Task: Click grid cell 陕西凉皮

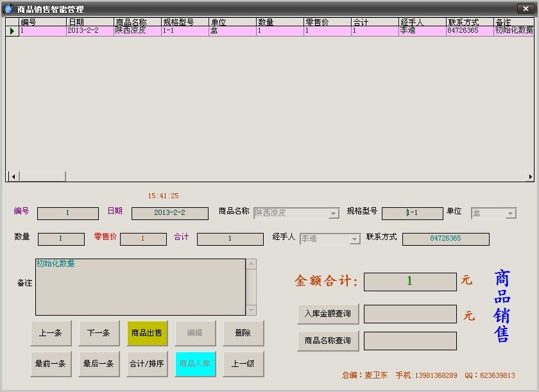Action: point(137,31)
